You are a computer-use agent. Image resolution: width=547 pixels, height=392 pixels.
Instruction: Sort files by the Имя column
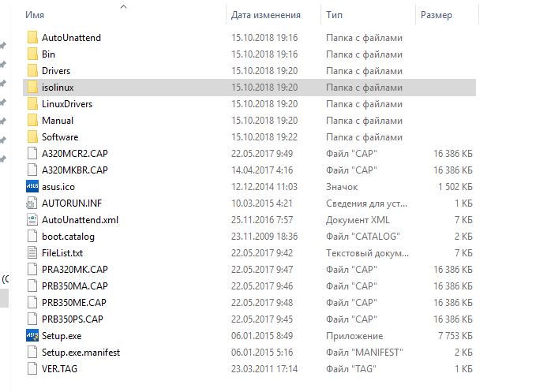click(34, 15)
